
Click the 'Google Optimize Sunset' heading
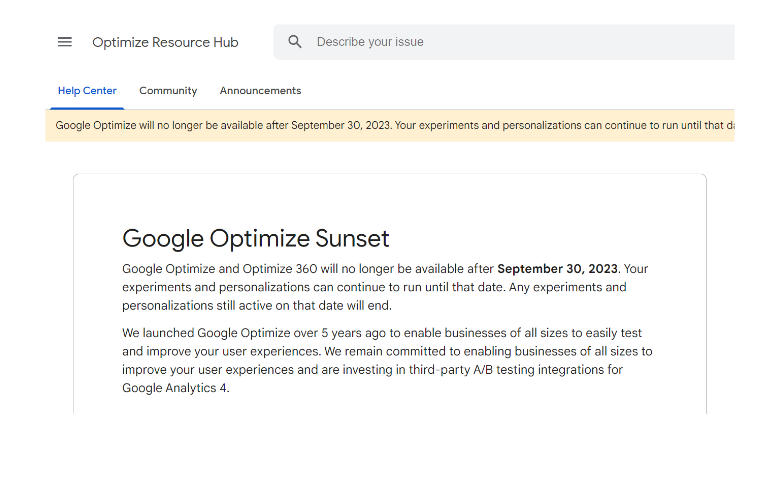(255, 238)
